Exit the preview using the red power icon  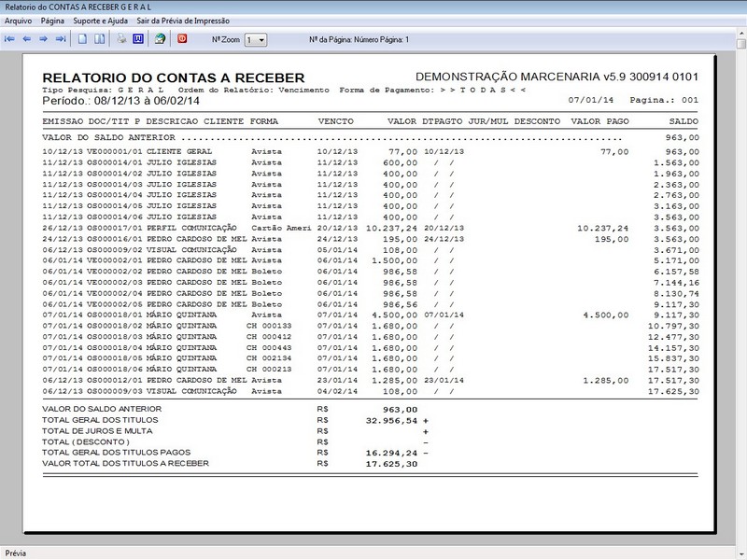coord(182,38)
